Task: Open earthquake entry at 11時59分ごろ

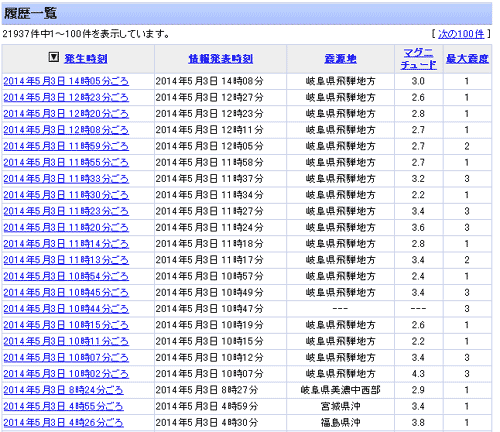Action: tap(66, 146)
